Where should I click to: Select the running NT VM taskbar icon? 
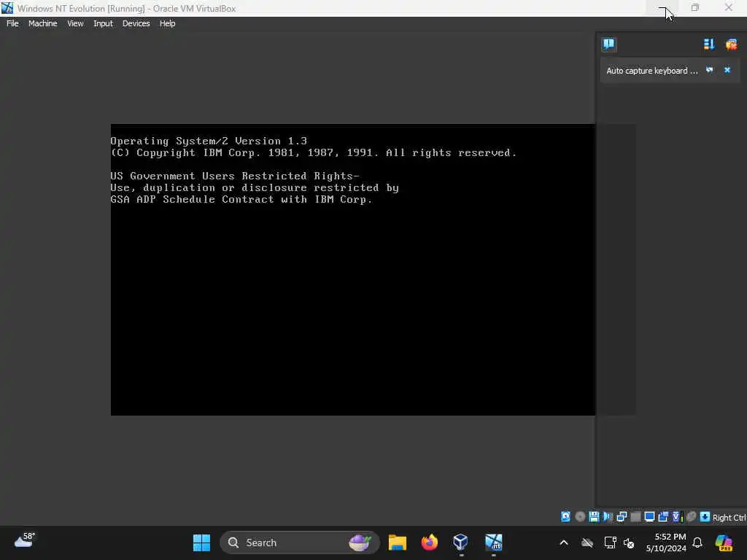pyautogui.click(x=494, y=542)
